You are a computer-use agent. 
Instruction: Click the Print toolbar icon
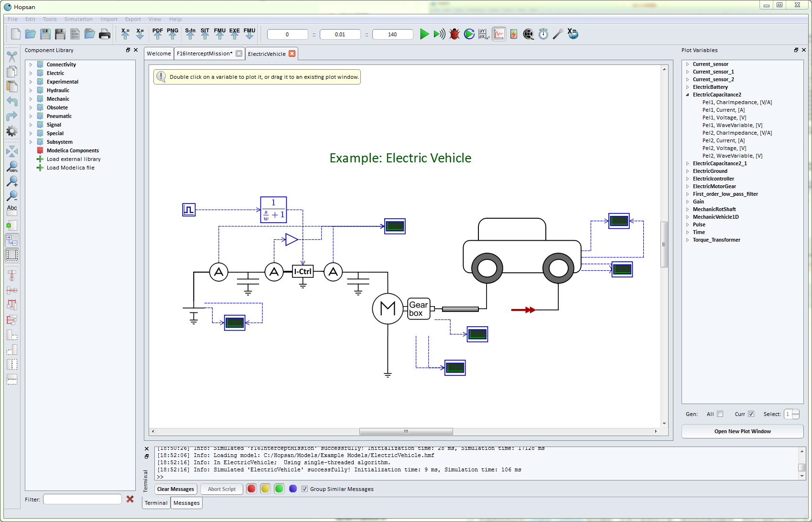coord(105,34)
